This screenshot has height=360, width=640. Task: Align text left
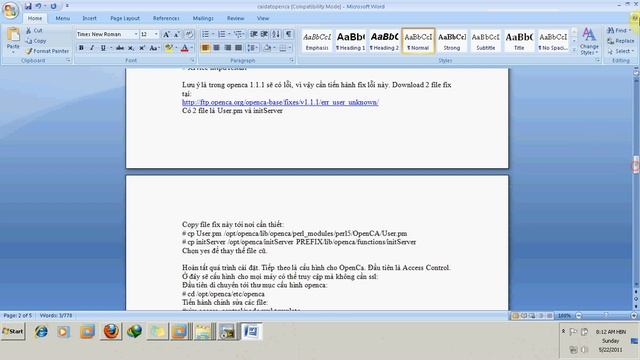coord(205,48)
